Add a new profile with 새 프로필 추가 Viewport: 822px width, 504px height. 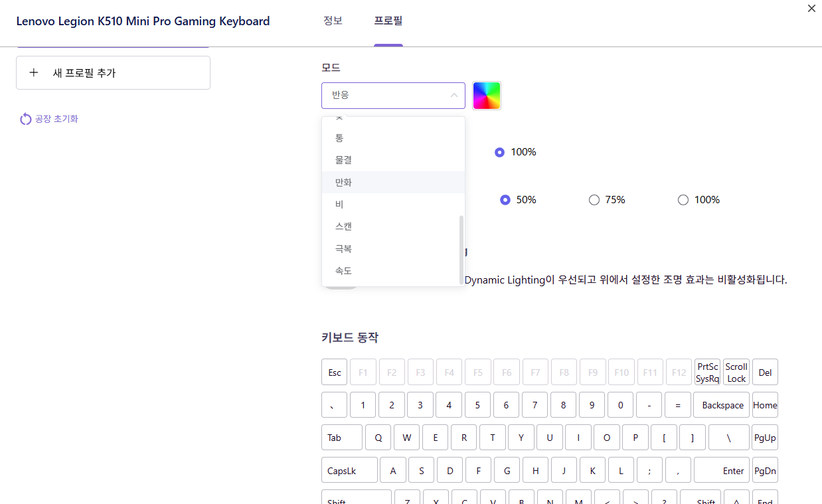(x=113, y=73)
